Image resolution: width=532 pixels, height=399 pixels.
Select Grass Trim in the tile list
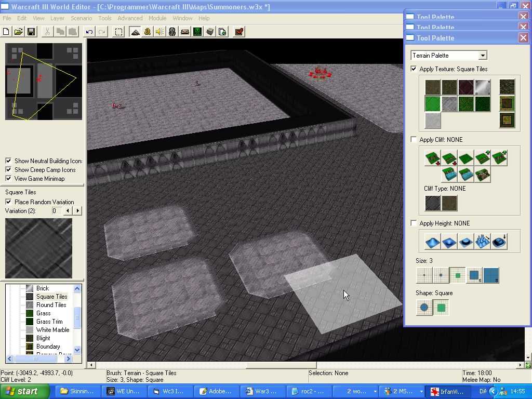pos(49,321)
